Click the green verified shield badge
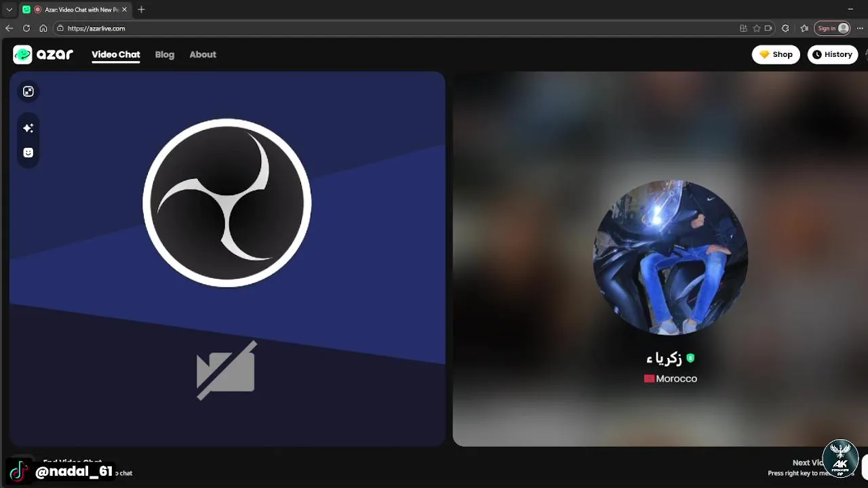868x488 pixels. [690, 358]
